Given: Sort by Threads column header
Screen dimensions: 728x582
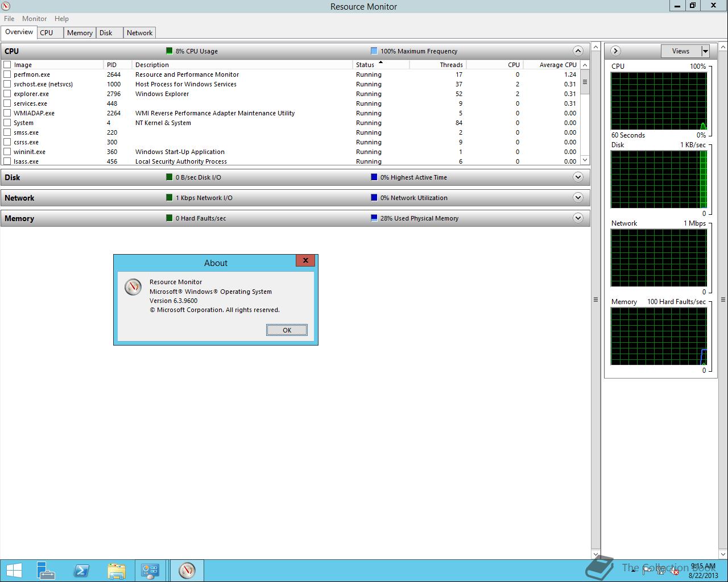Looking at the screenshot, I should (438, 65).
